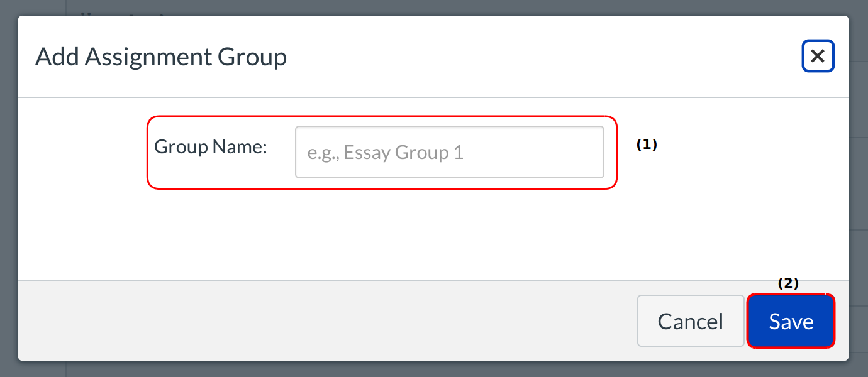Confirm the group by clicking Save
Image resolution: width=868 pixels, height=377 pixels.
coord(791,321)
